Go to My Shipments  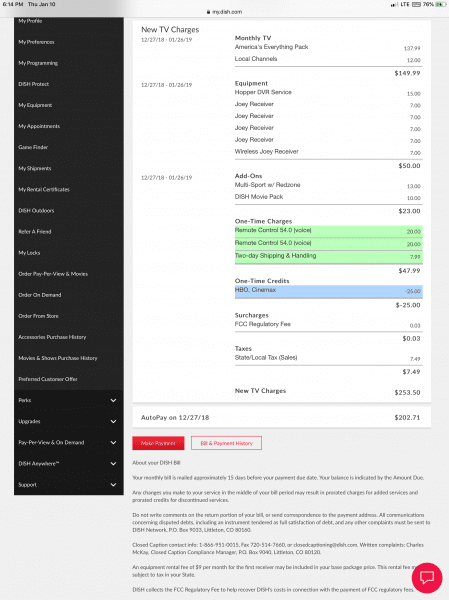point(35,168)
